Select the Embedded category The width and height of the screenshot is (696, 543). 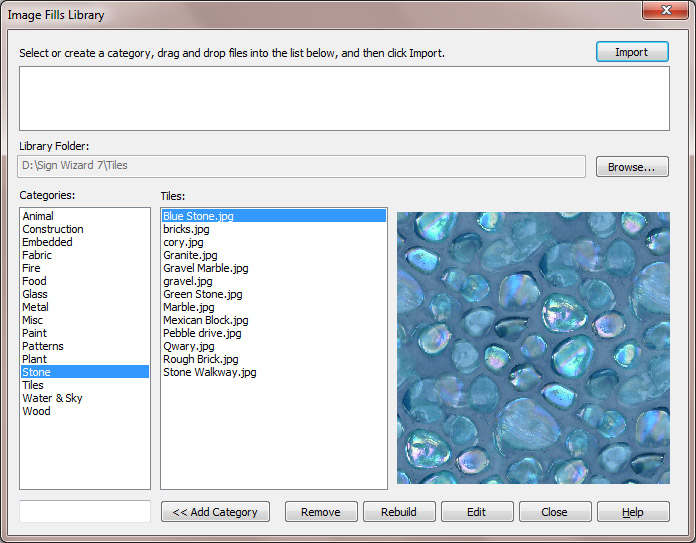click(x=85, y=242)
